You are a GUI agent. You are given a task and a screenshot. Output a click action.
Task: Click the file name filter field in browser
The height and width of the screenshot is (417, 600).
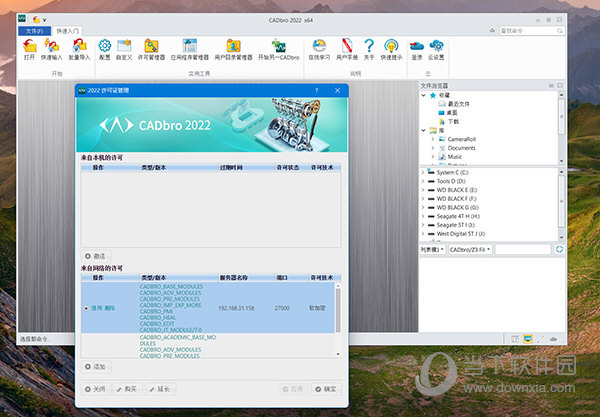coord(523,249)
